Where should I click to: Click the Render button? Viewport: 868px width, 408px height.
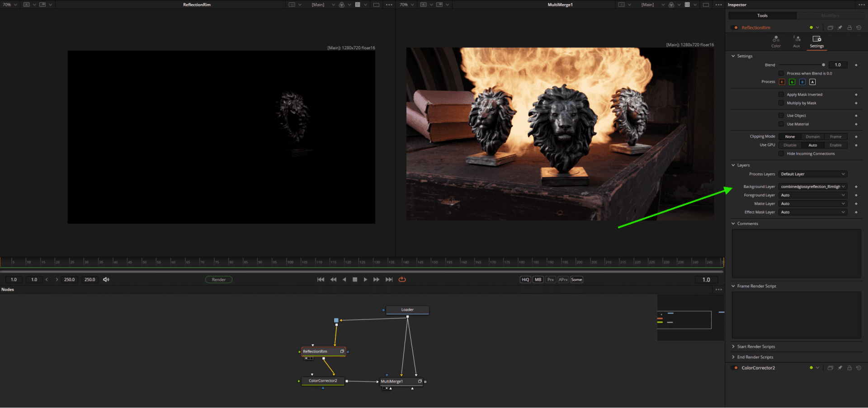pos(218,279)
